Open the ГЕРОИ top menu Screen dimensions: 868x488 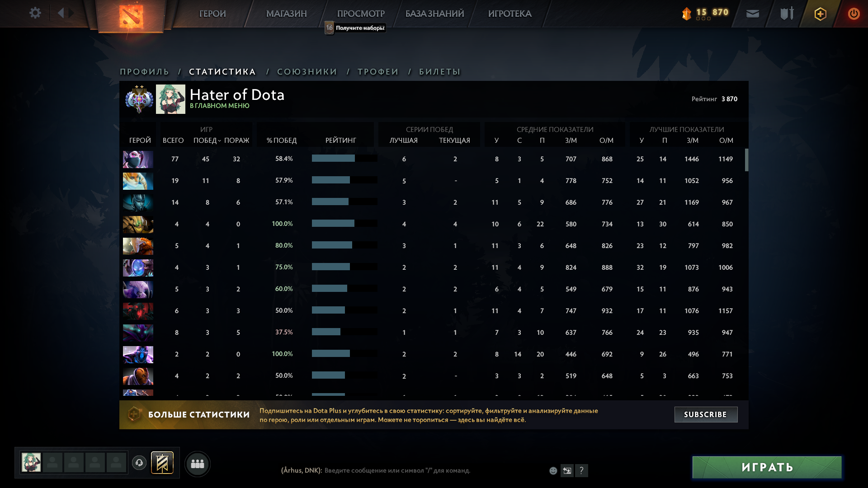coord(212,14)
